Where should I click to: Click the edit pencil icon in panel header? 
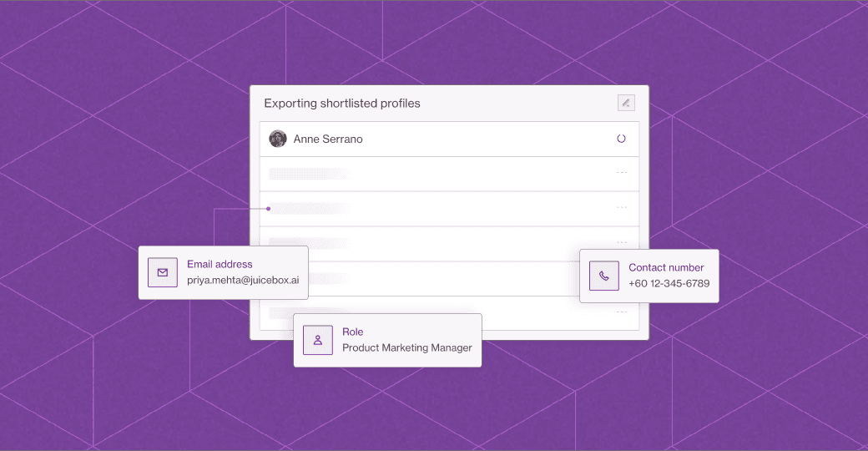point(625,103)
